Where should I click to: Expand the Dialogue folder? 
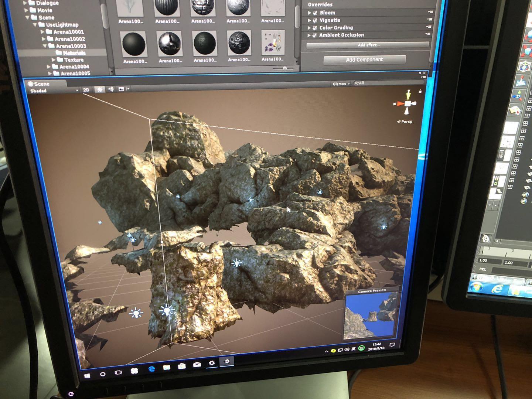tap(25, 3)
